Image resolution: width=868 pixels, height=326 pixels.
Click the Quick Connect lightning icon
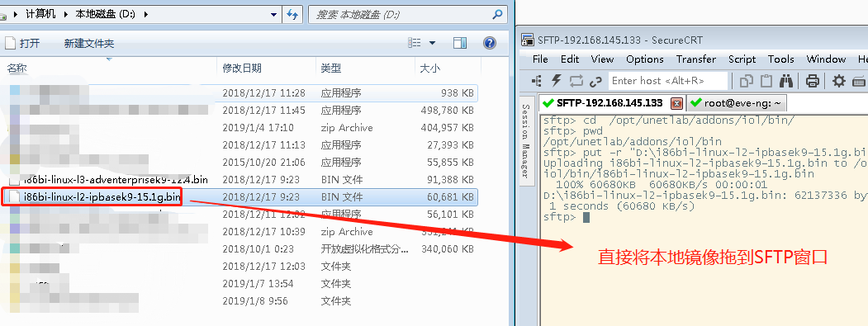557,81
